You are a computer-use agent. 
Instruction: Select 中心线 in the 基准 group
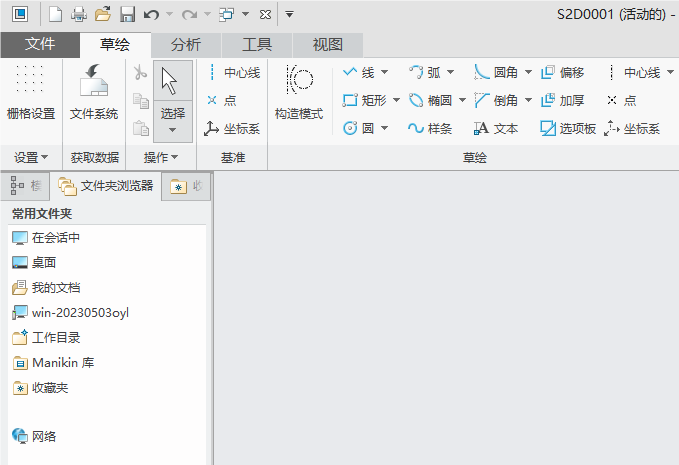pyautogui.click(x=233, y=72)
